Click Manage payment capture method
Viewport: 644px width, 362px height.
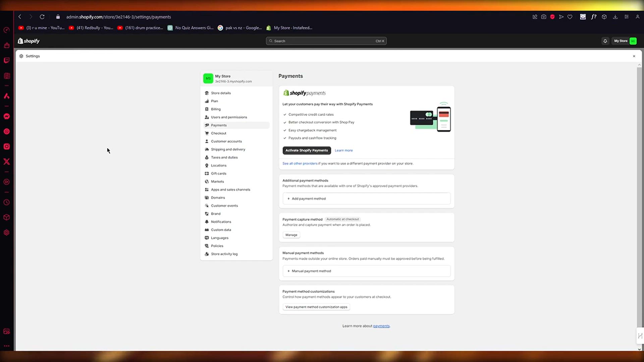pos(291,235)
